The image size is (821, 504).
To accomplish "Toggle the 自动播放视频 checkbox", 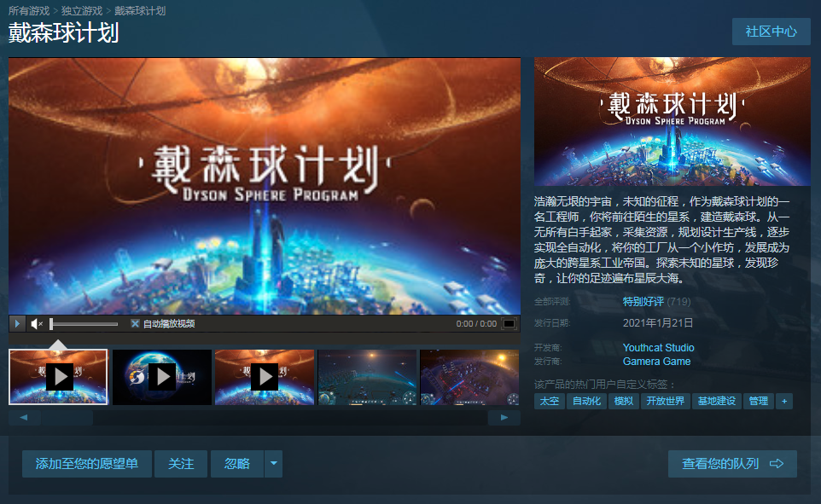I will (135, 324).
